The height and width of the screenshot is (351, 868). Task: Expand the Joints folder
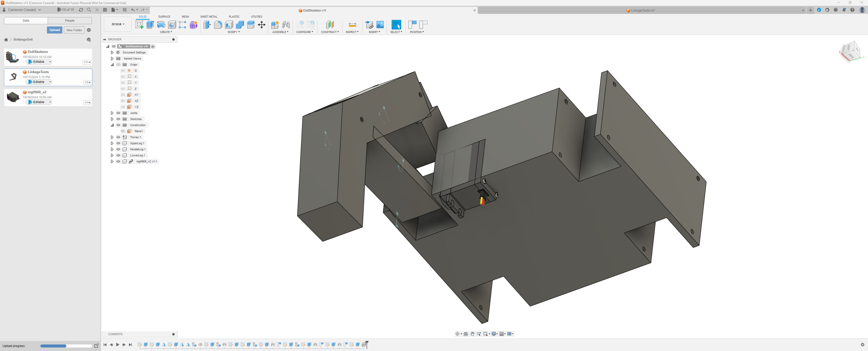click(x=112, y=113)
